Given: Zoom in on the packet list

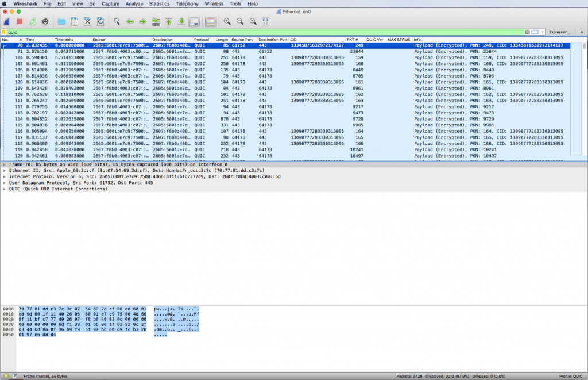Looking at the screenshot, I should (227, 21).
